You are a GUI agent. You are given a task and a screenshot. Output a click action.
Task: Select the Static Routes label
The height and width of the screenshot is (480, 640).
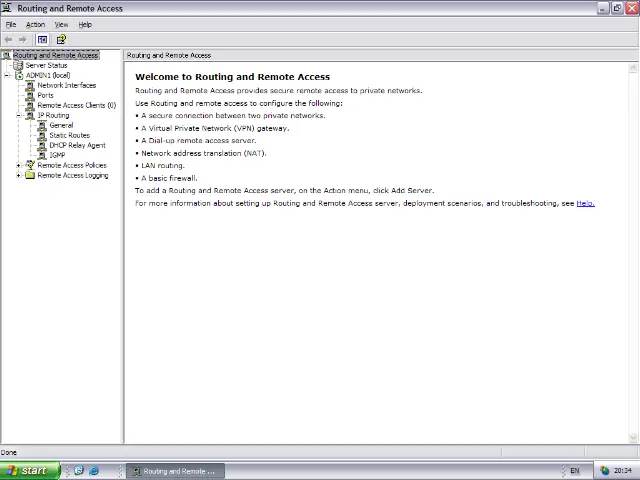[69, 136]
